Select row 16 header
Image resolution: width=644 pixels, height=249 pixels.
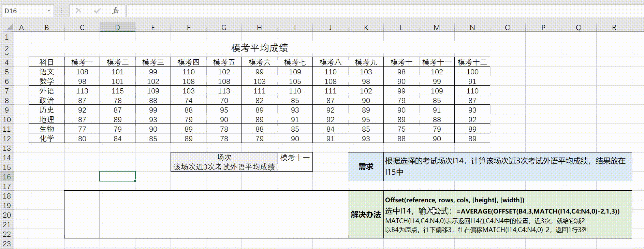pos(7,177)
